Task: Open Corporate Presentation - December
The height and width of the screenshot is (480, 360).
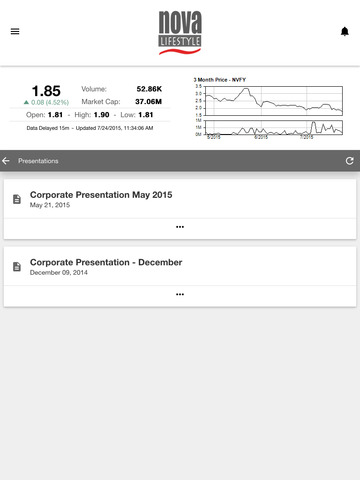Action: tap(106, 262)
